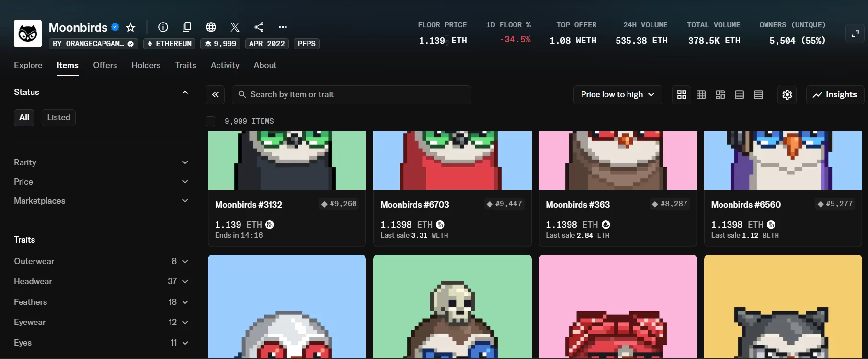Screen dimensions: 868x359
Task: Switch to compact grid view
Action: (701, 95)
